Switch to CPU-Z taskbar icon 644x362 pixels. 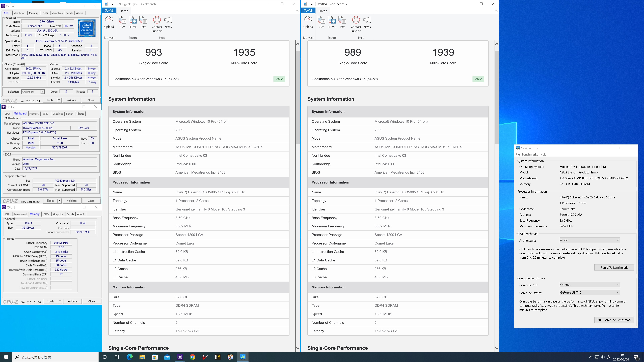pos(180,357)
